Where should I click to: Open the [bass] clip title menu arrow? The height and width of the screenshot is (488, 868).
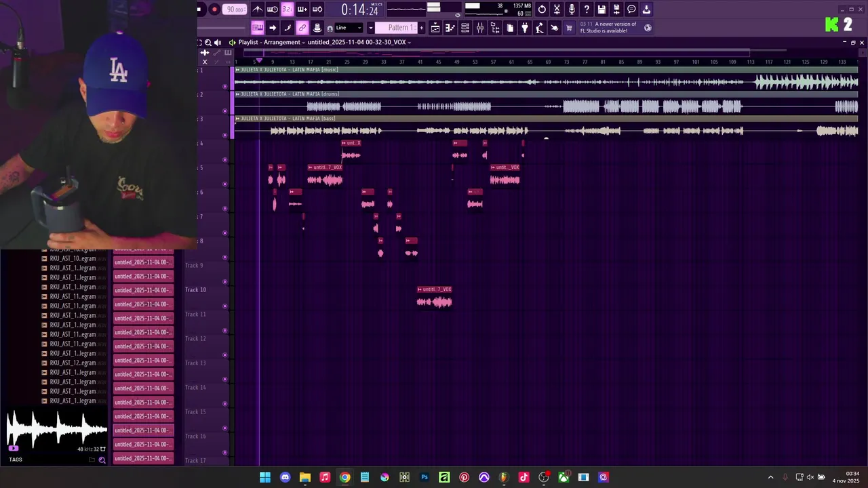pyautogui.click(x=237, y=119)
